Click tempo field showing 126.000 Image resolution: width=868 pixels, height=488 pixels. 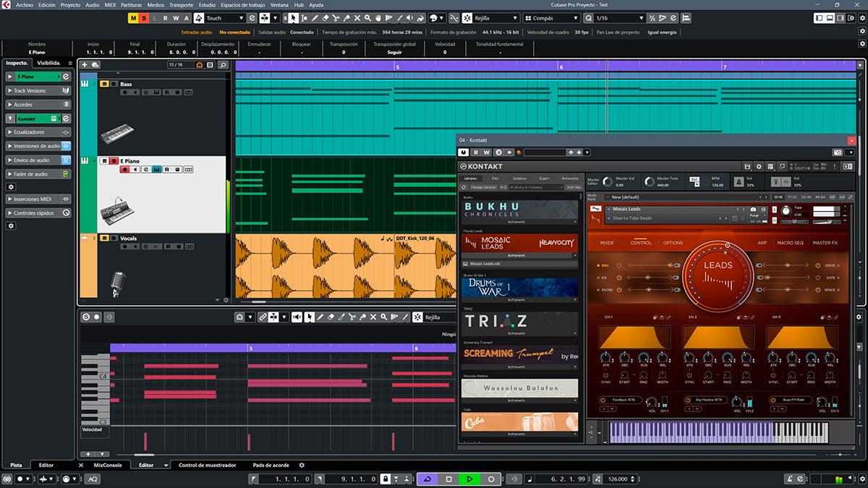click(621, 479)
